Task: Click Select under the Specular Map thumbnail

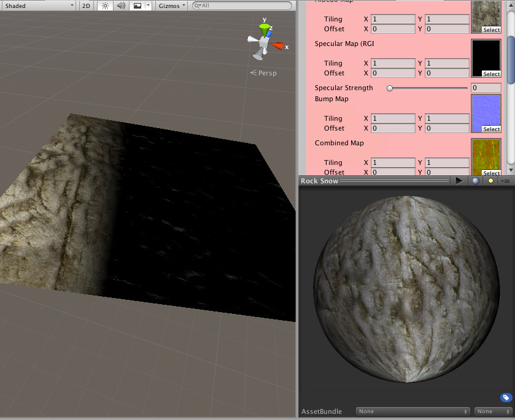Action: pos(491,74)
